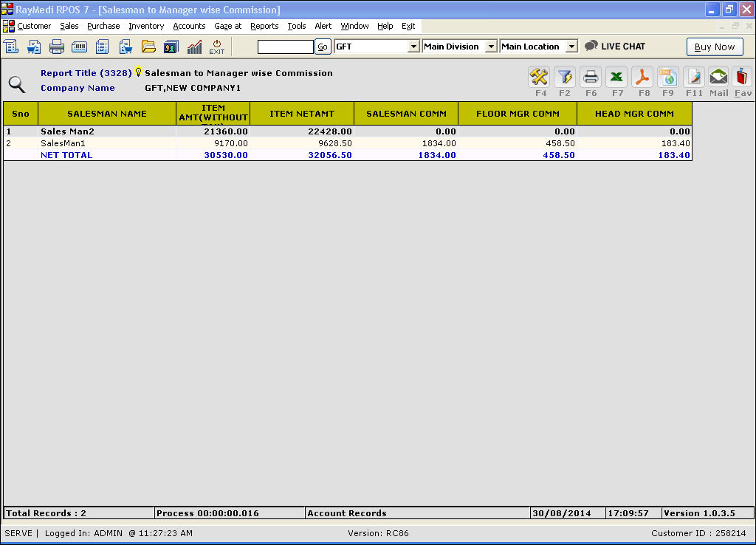Viewport: 756px width, 545px height.
Task: Export report to Excel with F7 icon
Action: point(617,77)
